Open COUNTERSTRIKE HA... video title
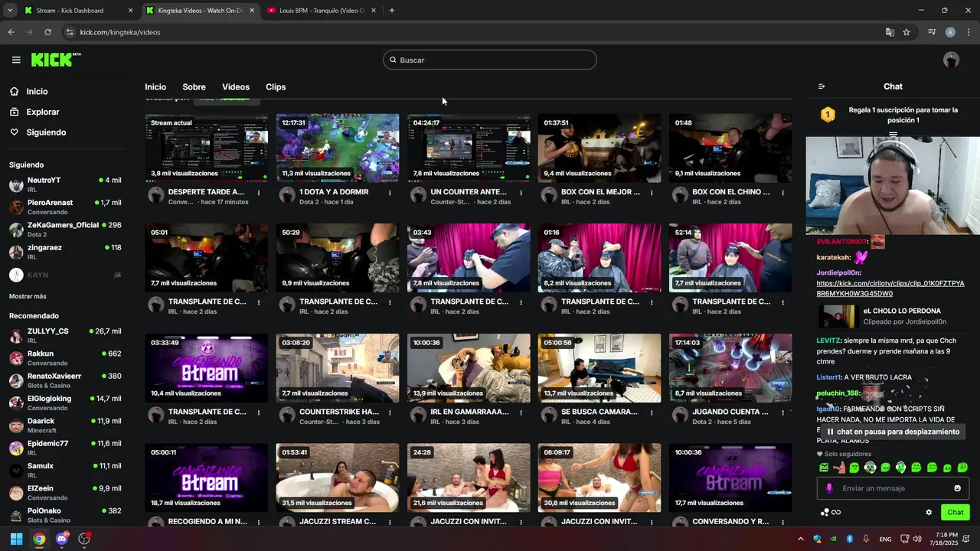 [339, 412]
